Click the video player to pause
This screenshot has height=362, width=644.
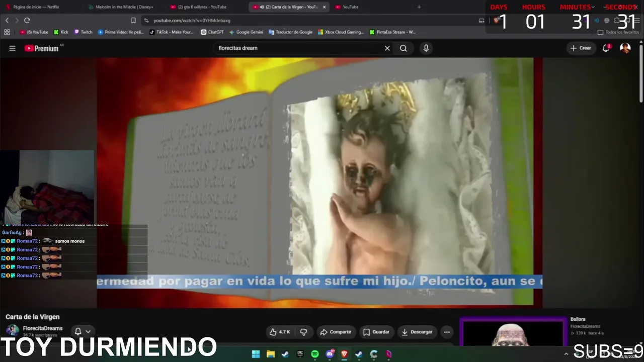[x=319, y=182]
